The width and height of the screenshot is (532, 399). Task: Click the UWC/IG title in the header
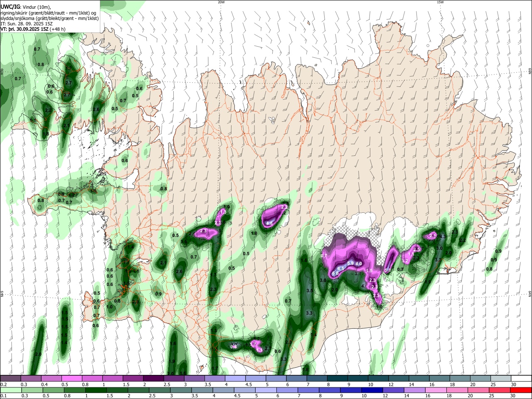(10, 7)
